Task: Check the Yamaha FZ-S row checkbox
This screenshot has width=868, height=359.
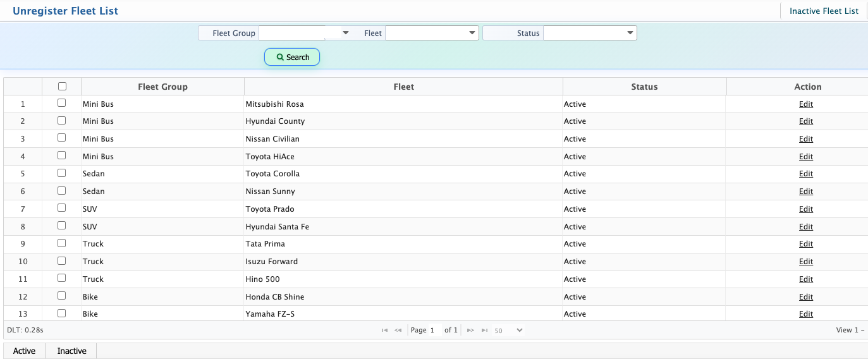Action: 62,313
